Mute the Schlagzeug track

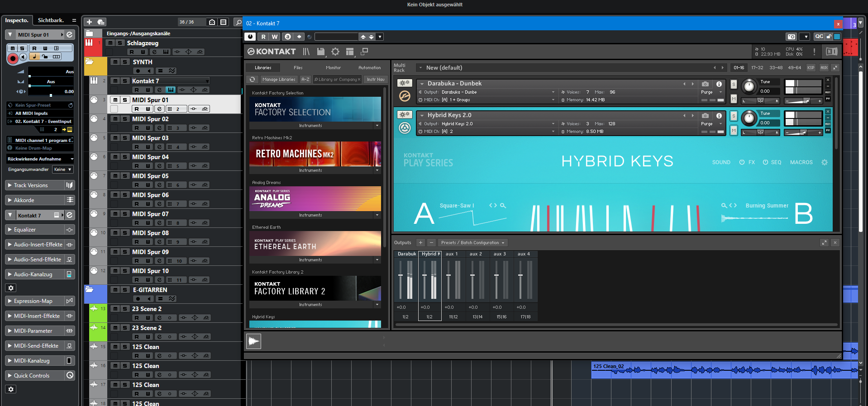(110, 43)
